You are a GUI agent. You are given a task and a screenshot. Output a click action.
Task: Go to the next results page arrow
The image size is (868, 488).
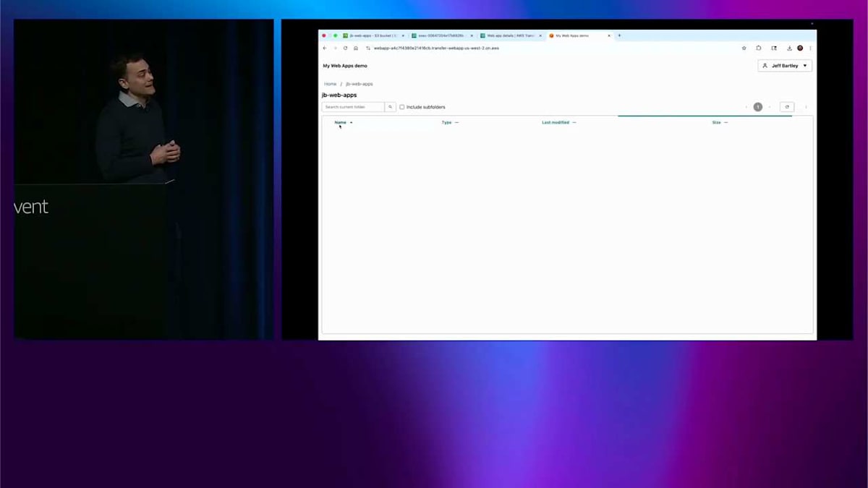point(770,107)
